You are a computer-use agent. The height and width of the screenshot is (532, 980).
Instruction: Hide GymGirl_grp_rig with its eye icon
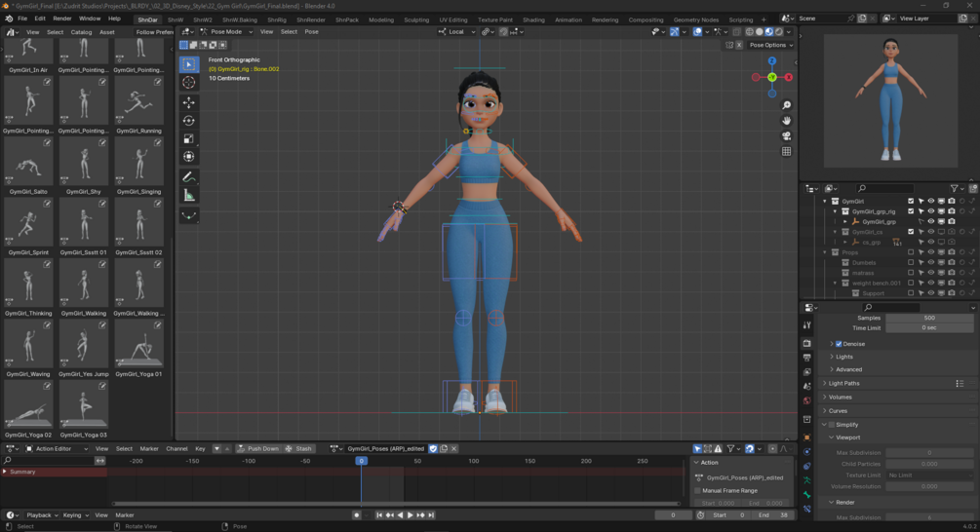pyautogui.click(x=930, y=211)
